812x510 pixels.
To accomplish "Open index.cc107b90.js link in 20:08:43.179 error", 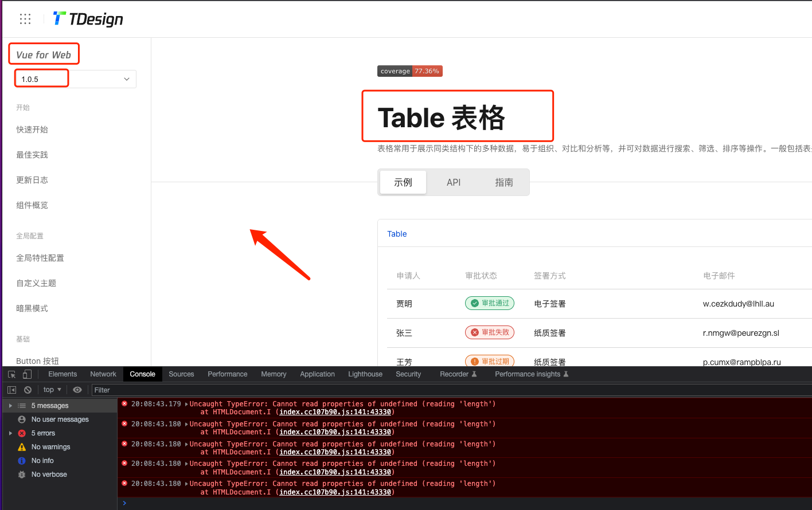I will 335,412.
